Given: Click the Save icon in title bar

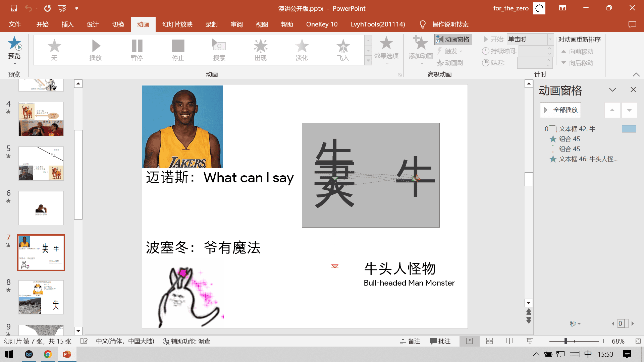Looking at the screenshot, I should (14, 8).
